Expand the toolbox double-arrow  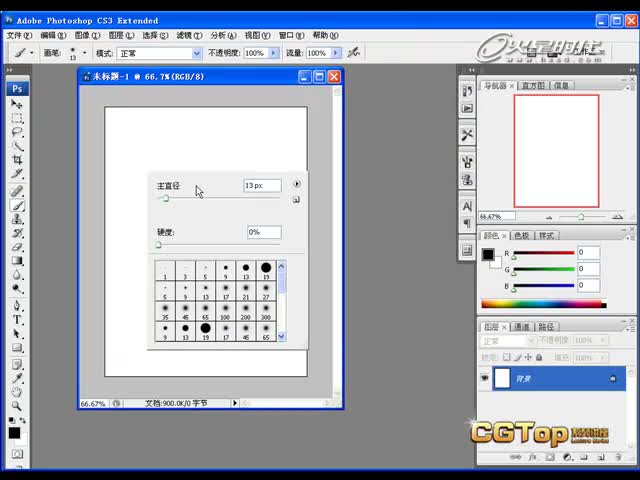coord(9,70)
